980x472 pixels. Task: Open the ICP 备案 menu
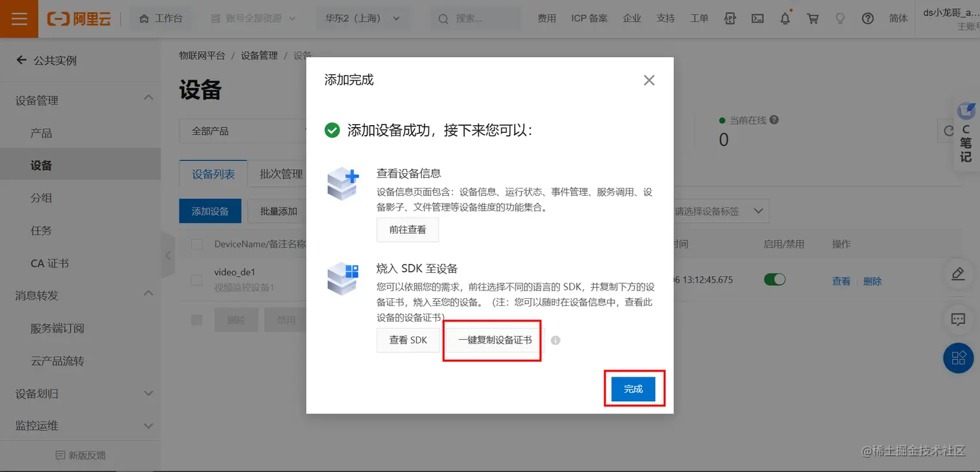coord(589,19)
